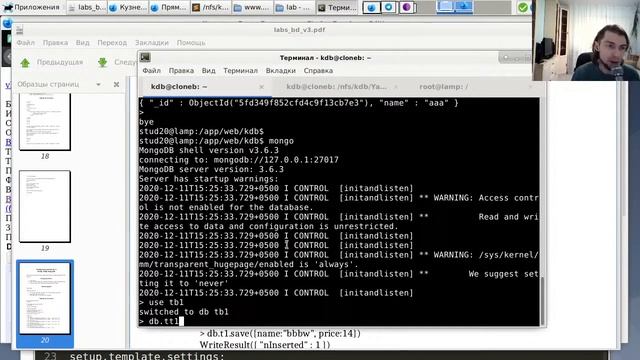Switch to the labs_b... taskbar window
Viewport: 640px width, 360px height.
tap(87, 7)
